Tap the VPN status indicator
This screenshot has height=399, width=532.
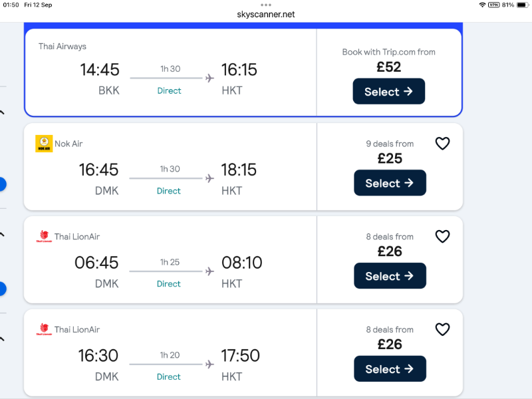(493, 5)
